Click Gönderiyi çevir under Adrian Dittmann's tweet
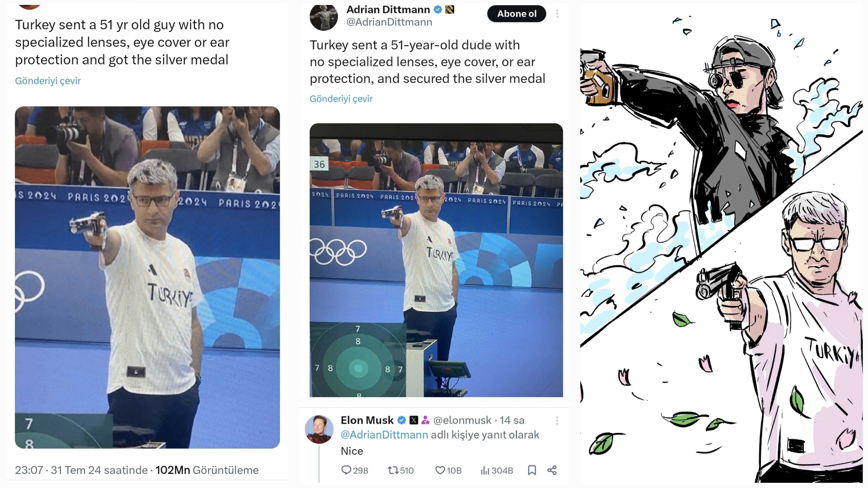868x488 pixels. [x=341, y=99]
